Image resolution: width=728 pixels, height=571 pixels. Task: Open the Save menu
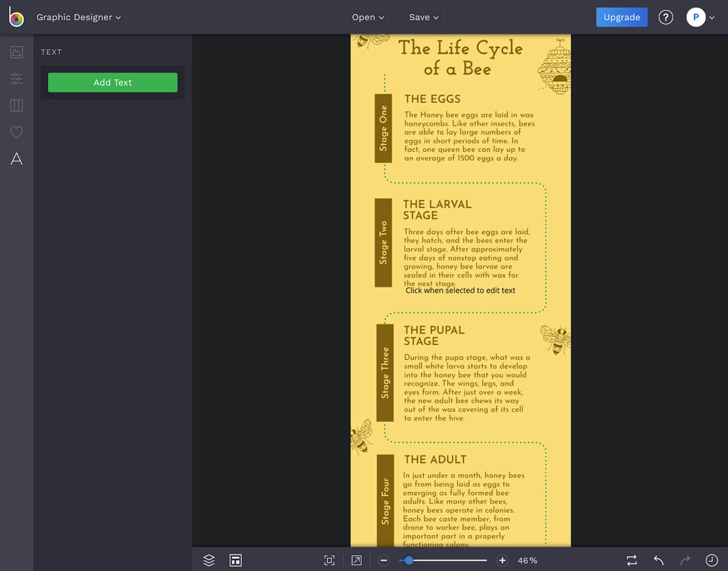tap(423, 17)
